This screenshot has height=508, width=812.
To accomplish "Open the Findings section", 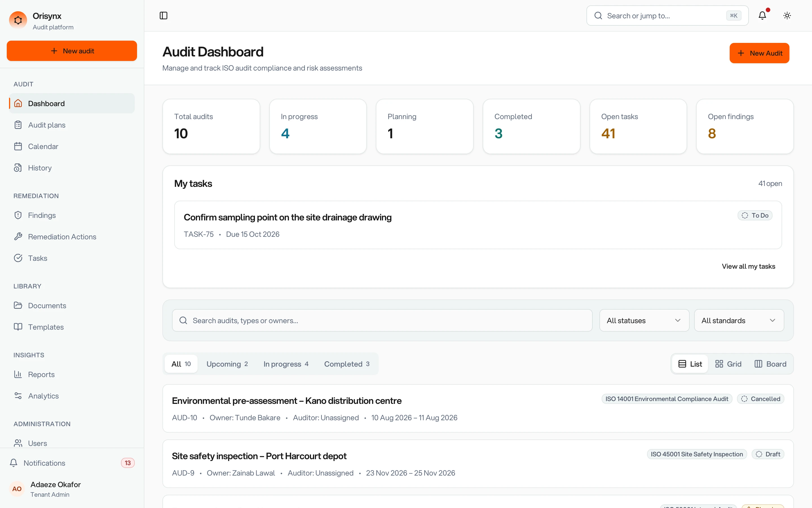I will (72, 215).
